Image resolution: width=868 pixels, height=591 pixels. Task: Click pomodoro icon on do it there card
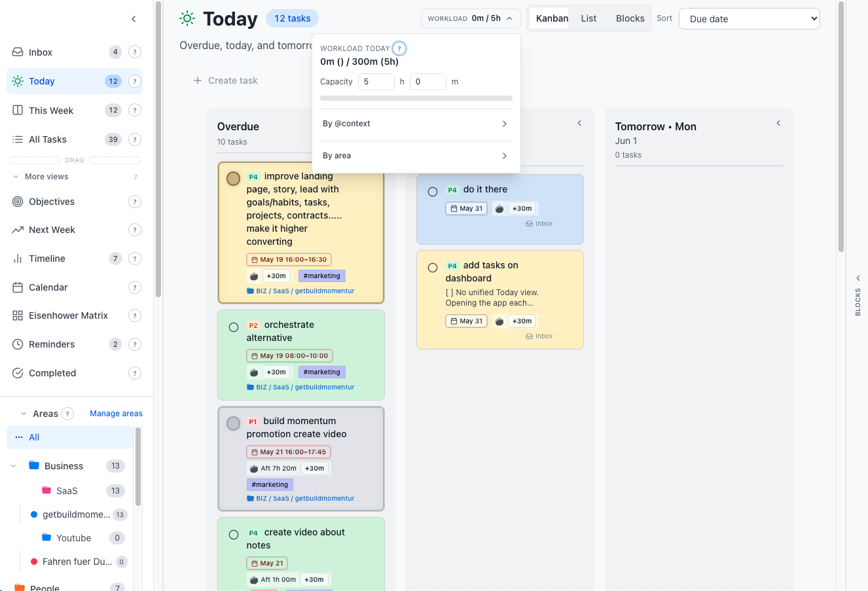(x=499, y=209)
